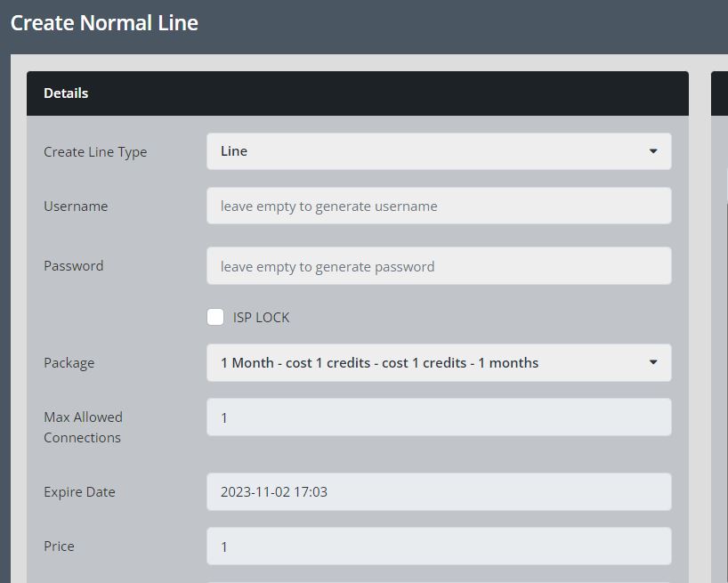The image size is (728, 583).
Task: Click the Username field label
Action: pos(76,206)
